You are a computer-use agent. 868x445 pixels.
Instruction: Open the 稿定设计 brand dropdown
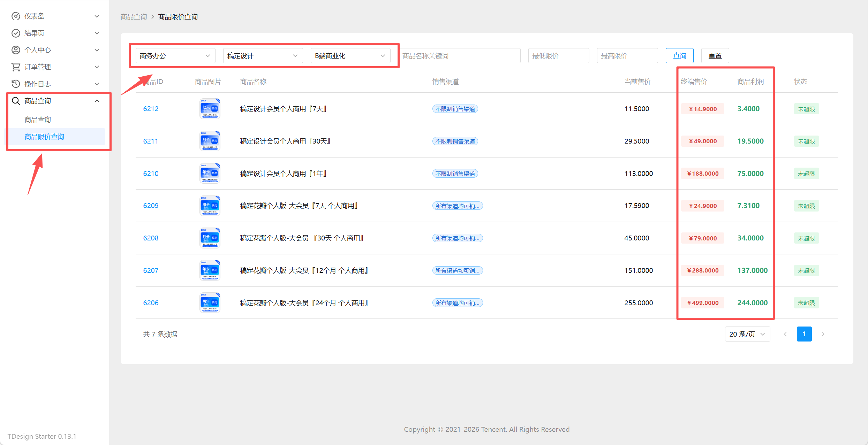[x=263, y=56]
